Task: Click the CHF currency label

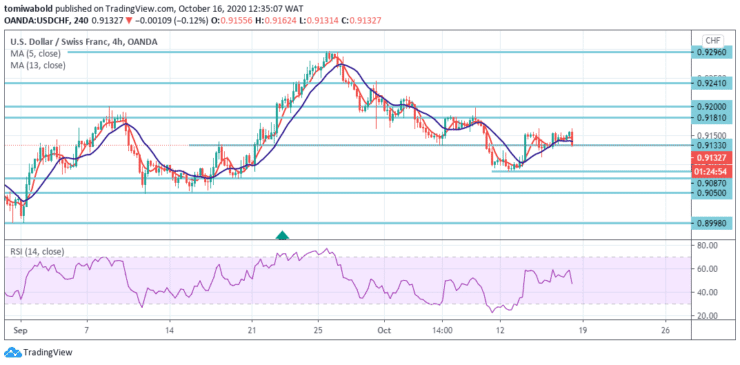Action: [713, 40]
